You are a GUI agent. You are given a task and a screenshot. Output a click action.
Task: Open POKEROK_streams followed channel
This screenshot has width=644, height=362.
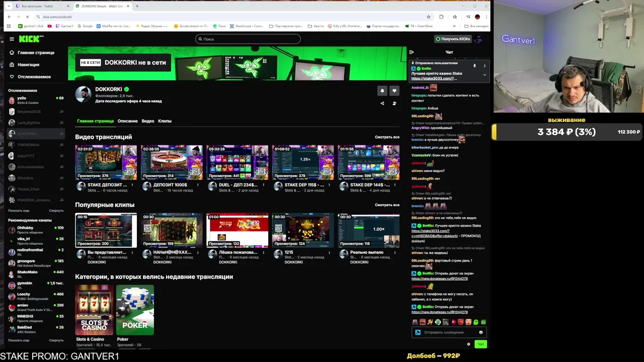(x=35, y=200)
